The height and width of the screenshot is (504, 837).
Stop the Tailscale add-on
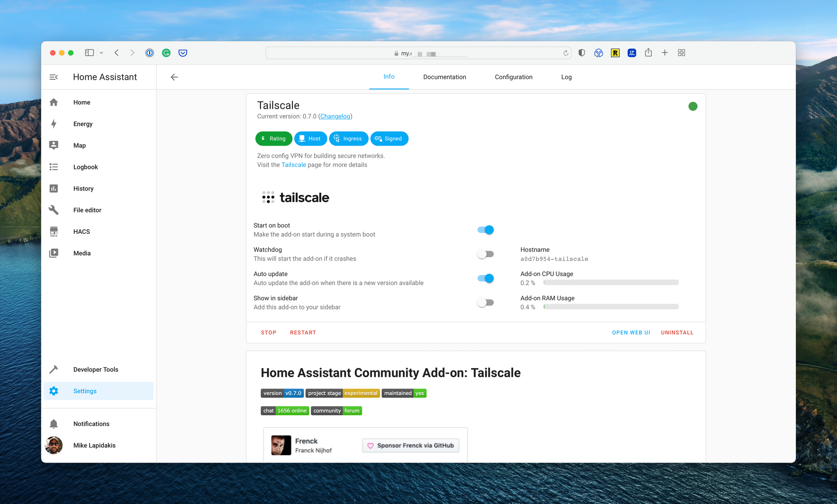coord(269,333)
